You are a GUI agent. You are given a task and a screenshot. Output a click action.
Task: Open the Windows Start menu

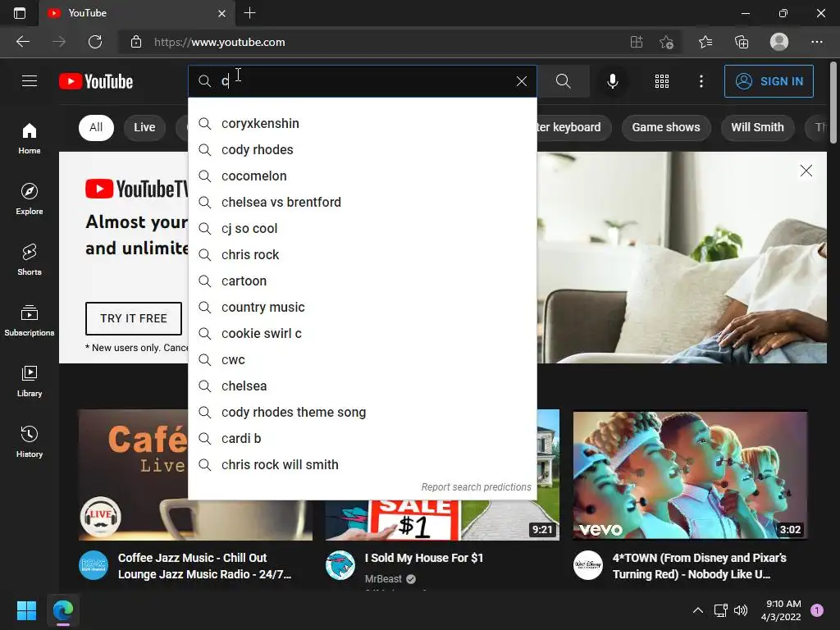26,610
